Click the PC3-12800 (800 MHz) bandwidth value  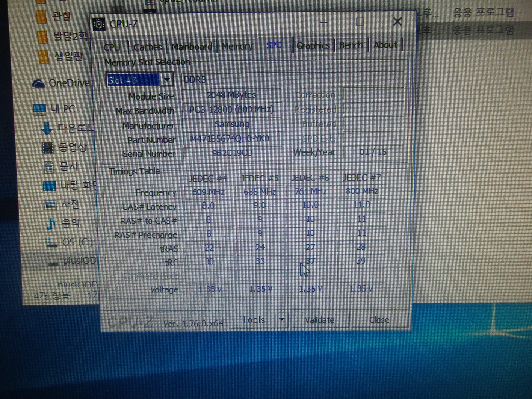(232, 110)
